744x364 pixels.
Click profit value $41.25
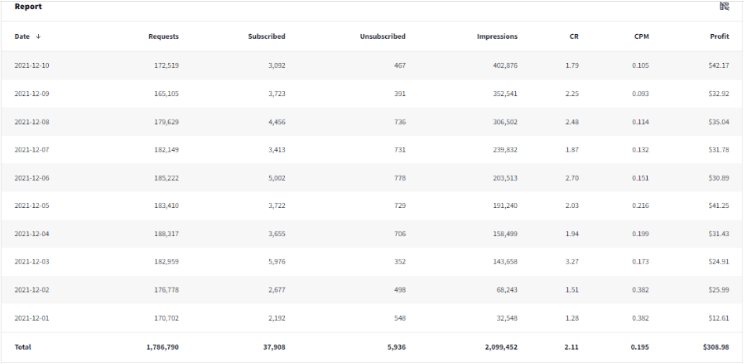click(719, 205)
